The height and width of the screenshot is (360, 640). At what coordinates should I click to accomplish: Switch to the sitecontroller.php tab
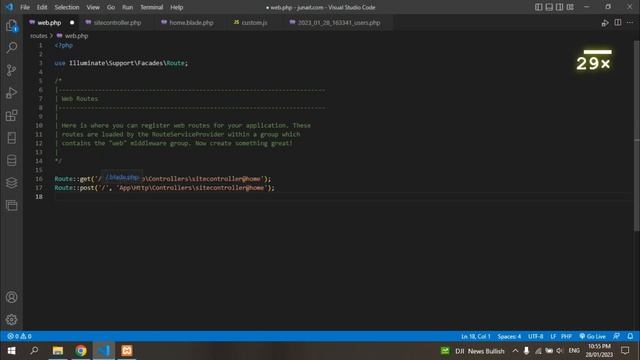click(x=117, y=23)
